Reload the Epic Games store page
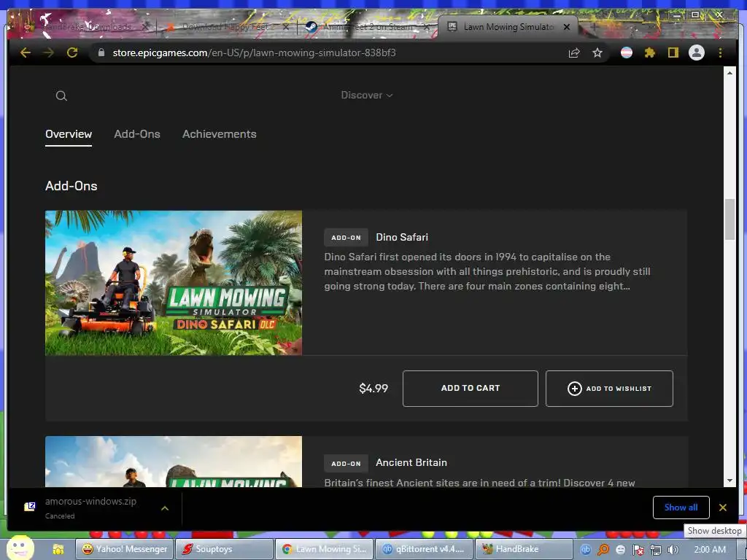The image size is (747, 560). coord(72,52)
